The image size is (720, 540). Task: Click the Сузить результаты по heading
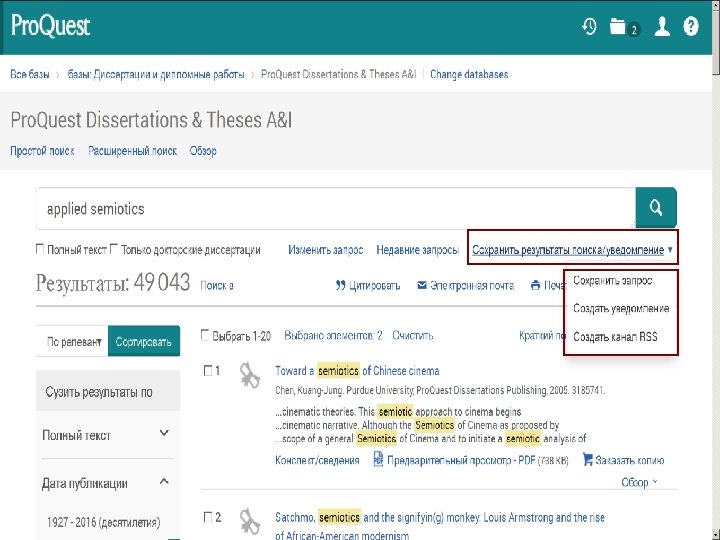[x=99, y=392]
